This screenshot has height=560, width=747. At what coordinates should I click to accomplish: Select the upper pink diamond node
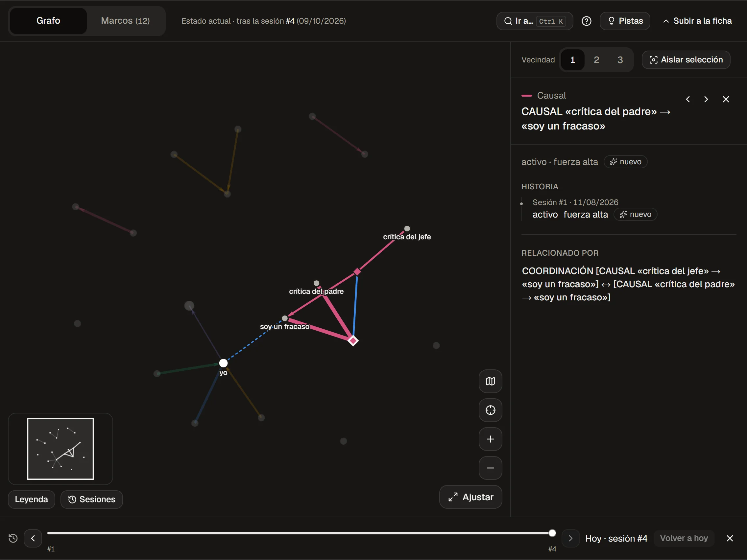click(x=357, y=272)
